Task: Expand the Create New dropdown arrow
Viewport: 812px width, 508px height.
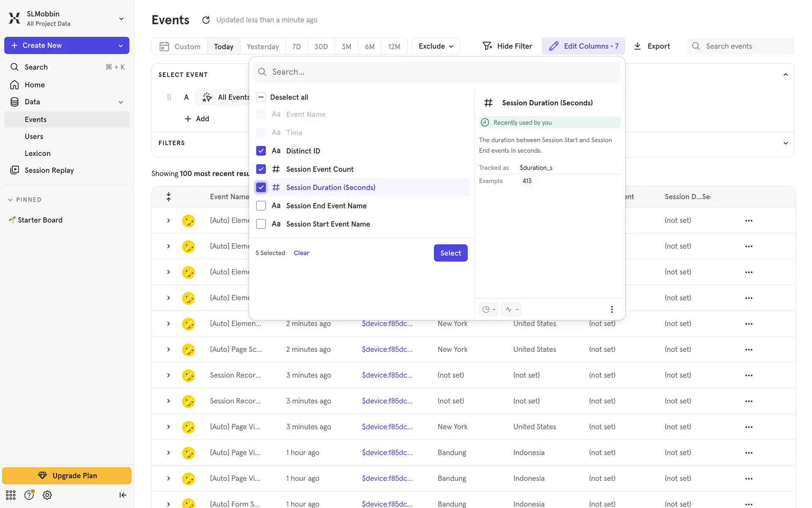Action: point(121,46)
